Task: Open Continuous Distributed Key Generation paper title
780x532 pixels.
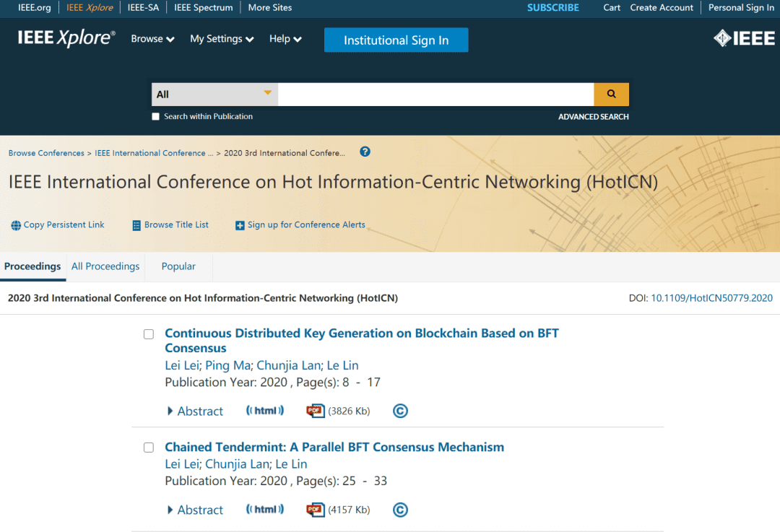Action: pos(362,341)
